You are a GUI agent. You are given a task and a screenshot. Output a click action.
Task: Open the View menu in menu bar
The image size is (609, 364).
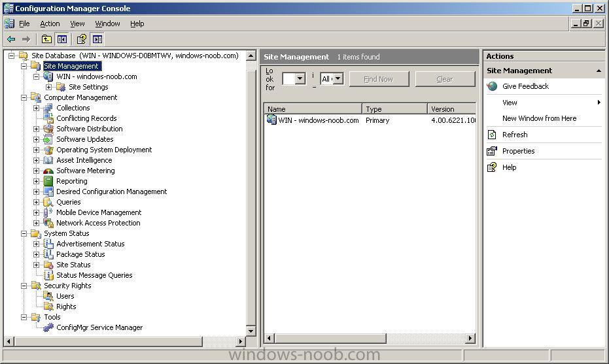(77, 24)
